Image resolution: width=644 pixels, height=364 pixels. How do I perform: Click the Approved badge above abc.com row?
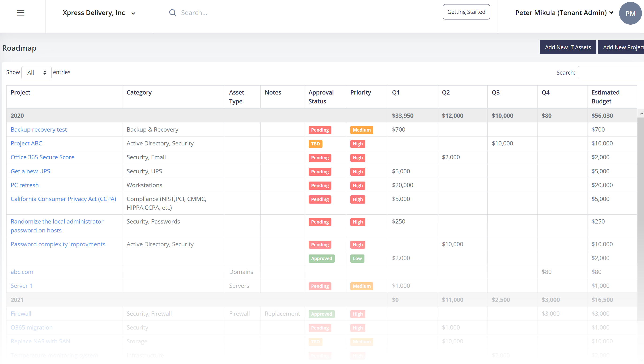321,258
